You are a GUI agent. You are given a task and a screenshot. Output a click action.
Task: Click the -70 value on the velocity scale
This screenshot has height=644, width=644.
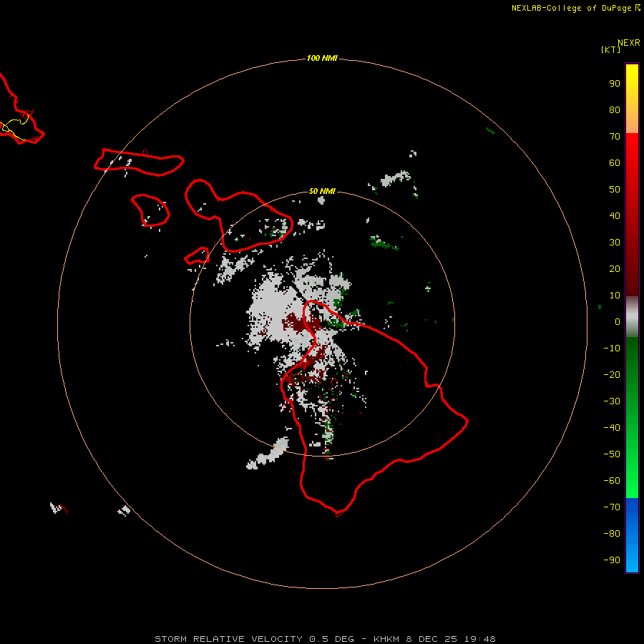pyautogui.click(x=612, y=507)
